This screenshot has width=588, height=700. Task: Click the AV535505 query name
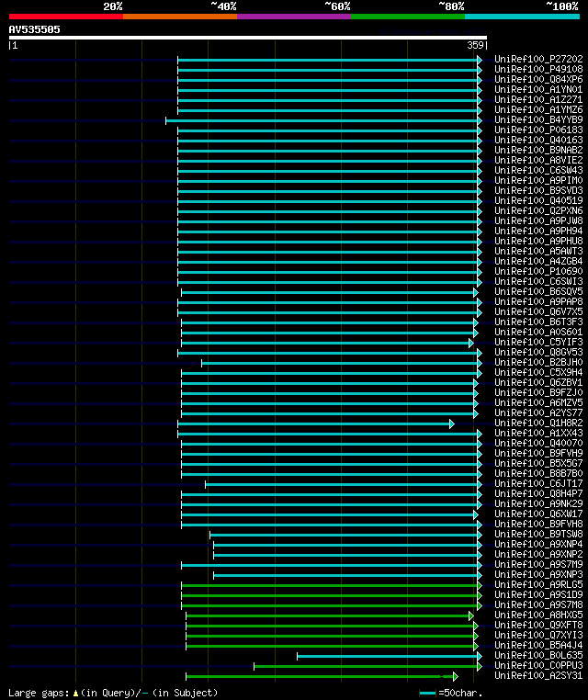[34, 29]
